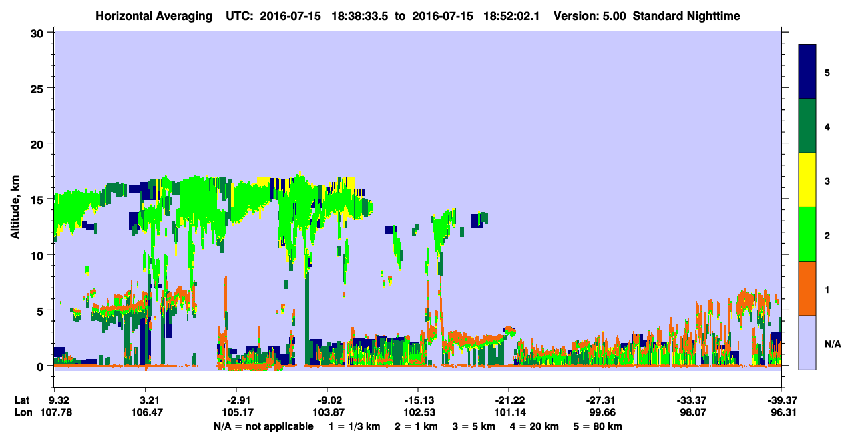Viewport: 868px width, 445px height.
Task: Click the 'Lat' row label
Action: point(21,400)
